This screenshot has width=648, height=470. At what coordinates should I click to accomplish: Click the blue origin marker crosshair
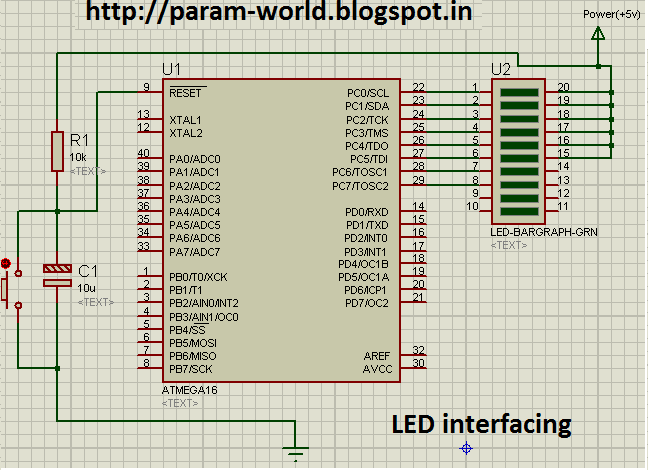[x=466, y=448]
